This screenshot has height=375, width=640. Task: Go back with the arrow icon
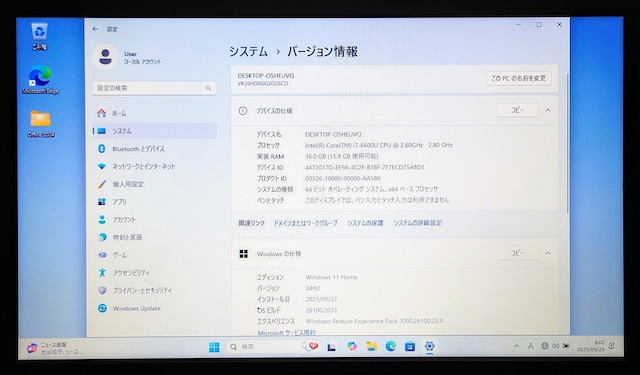pyautogui.click(x=95, y=29)
